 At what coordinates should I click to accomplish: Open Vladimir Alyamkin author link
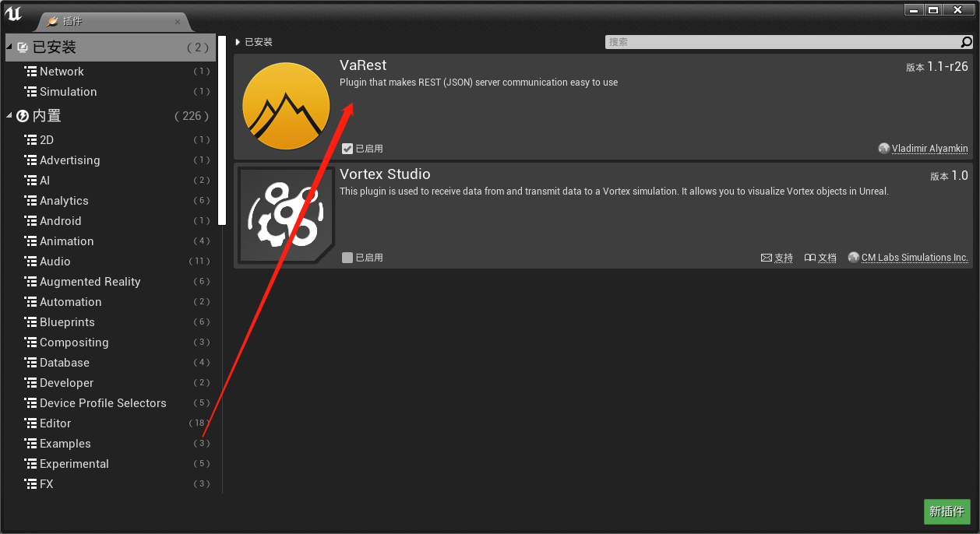930,149
